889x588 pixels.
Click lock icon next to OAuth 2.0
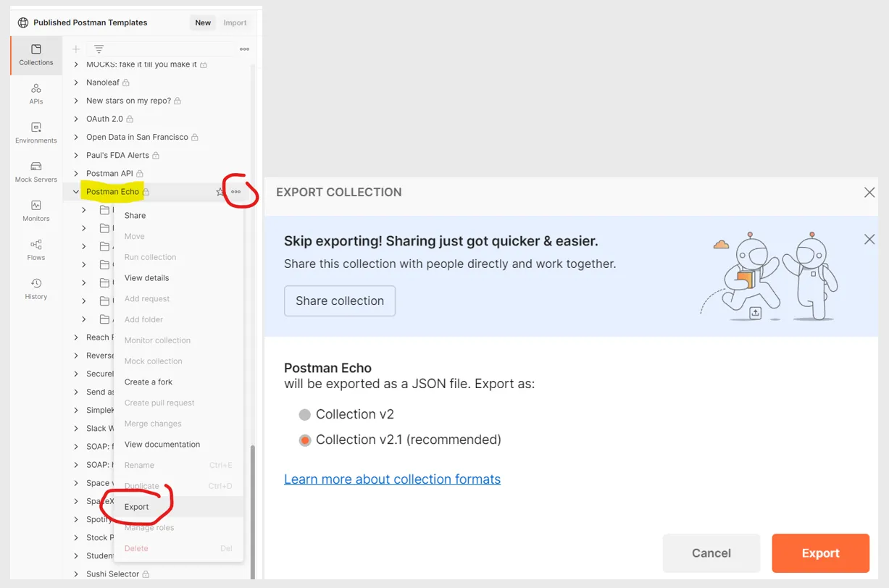click(x=130, y=119)
